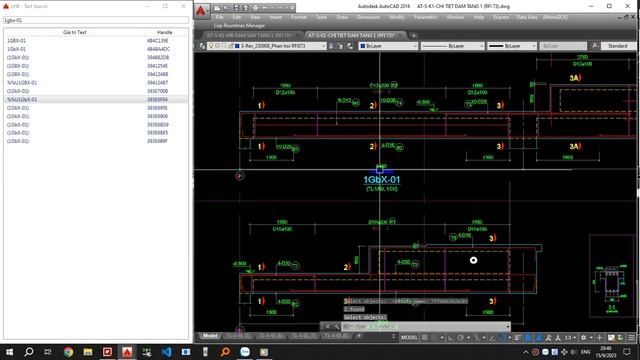Select the first result row 1GBX-01
This screenshot has height=360, width=640.
(96, 41)
